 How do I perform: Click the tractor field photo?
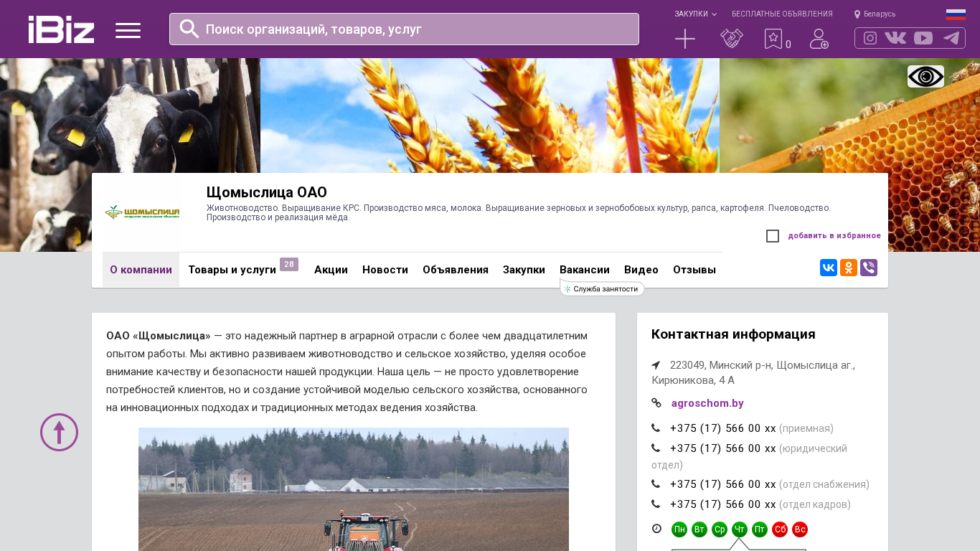tap(354, 489)
